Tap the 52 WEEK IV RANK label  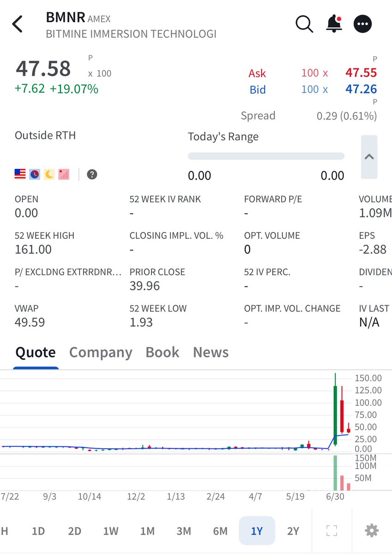tap(165, 199)
